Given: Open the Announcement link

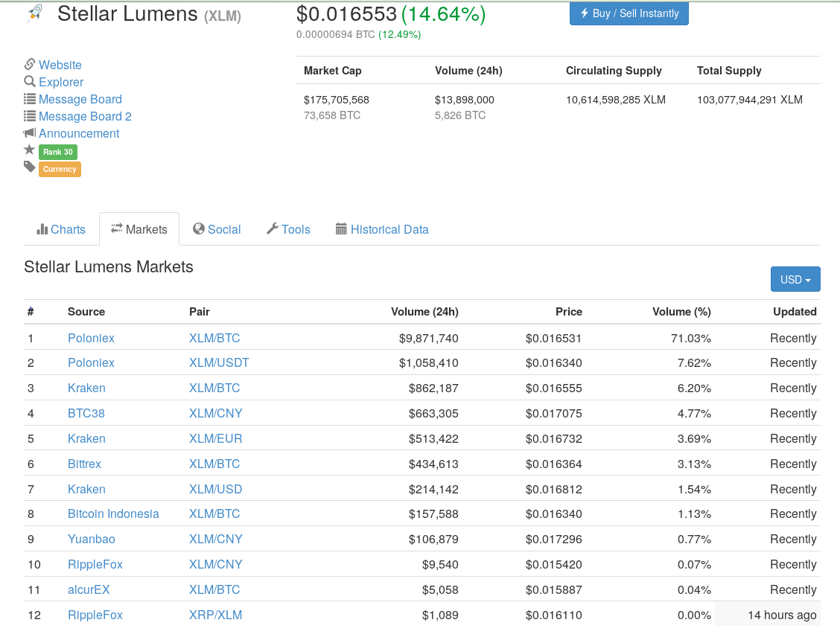Looking at the screenshot, I should coord(79,133).
